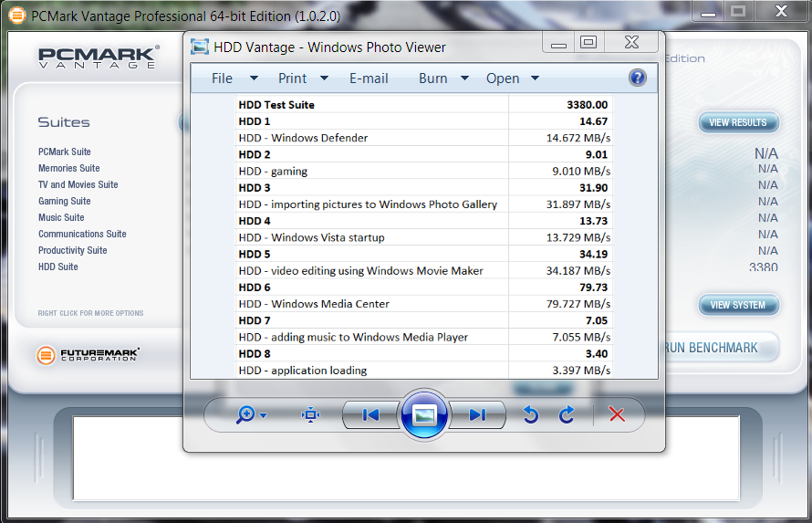Viewport: 812px width, 523px height.
Task: Expand the Burn menu dropdown
Action: point(443,78)
